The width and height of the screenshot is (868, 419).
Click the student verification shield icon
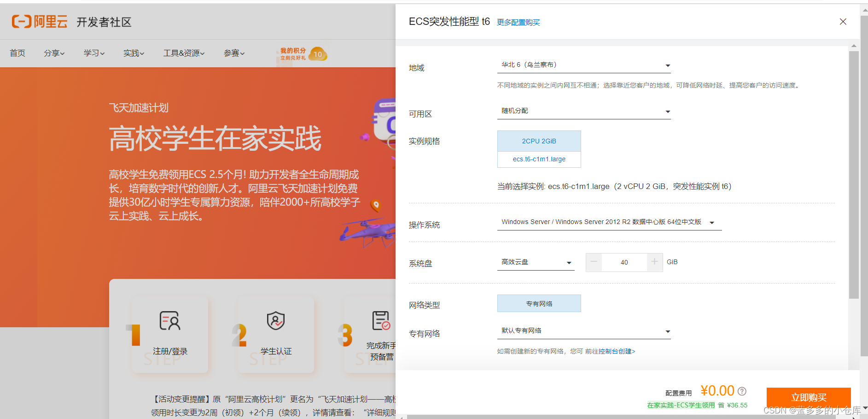tap(276, 320)
